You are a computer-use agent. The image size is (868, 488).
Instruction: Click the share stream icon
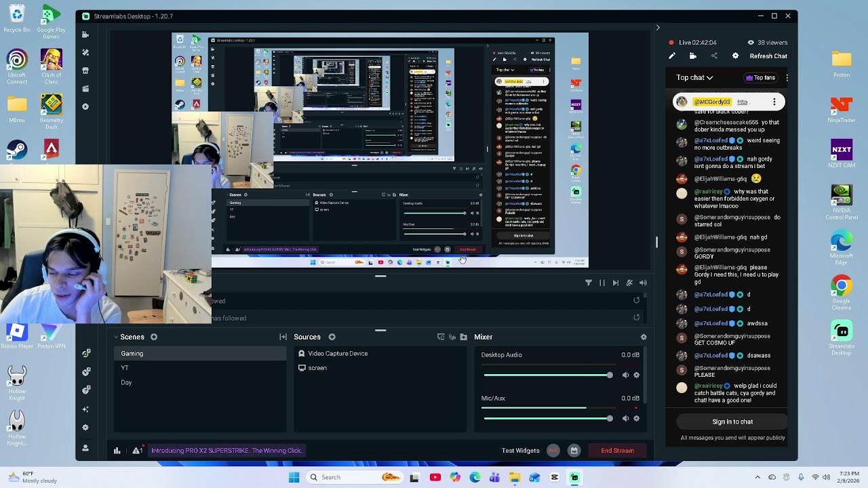714,56
